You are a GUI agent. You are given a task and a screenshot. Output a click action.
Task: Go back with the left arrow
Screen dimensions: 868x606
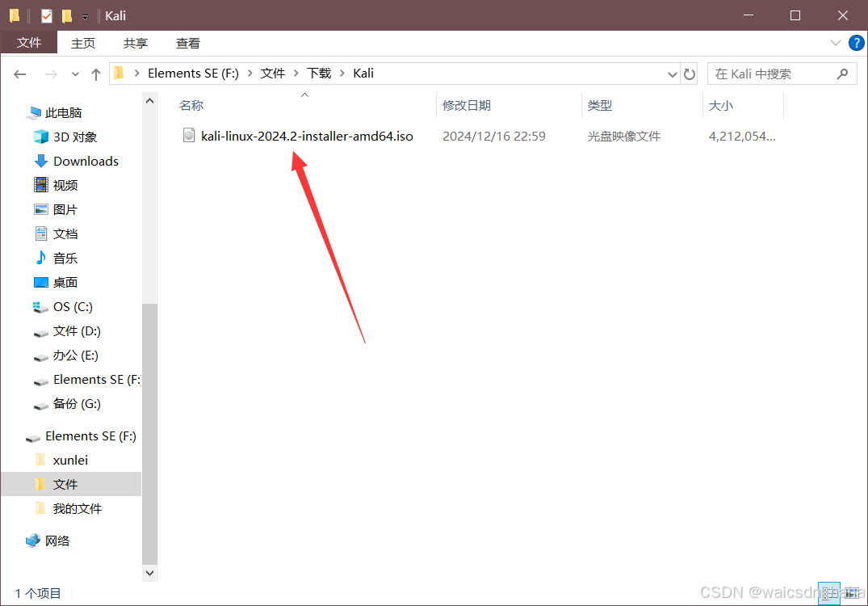tap(20, 74)
